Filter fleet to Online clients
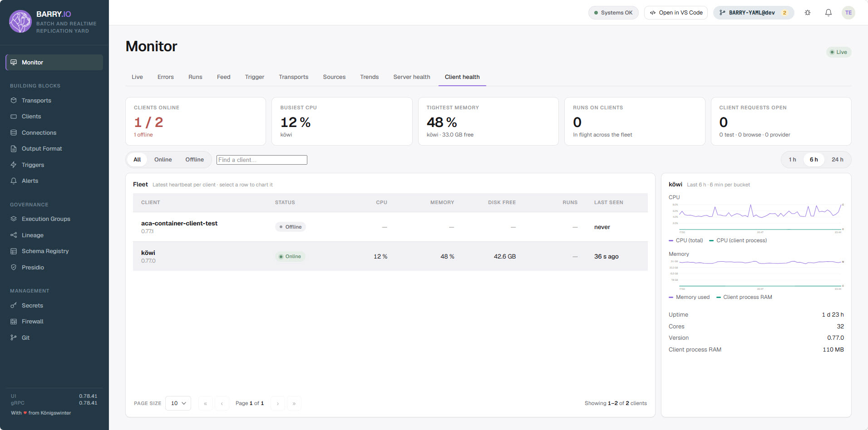Image resolution: width=868 pixels, height=430 pixels. click(163, 160)
